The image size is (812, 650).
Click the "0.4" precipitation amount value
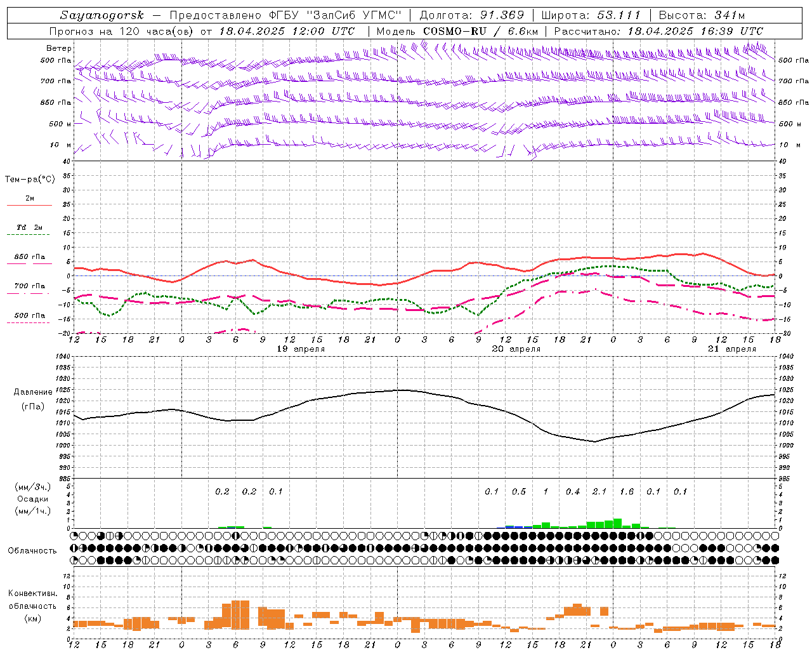[573, 492]
